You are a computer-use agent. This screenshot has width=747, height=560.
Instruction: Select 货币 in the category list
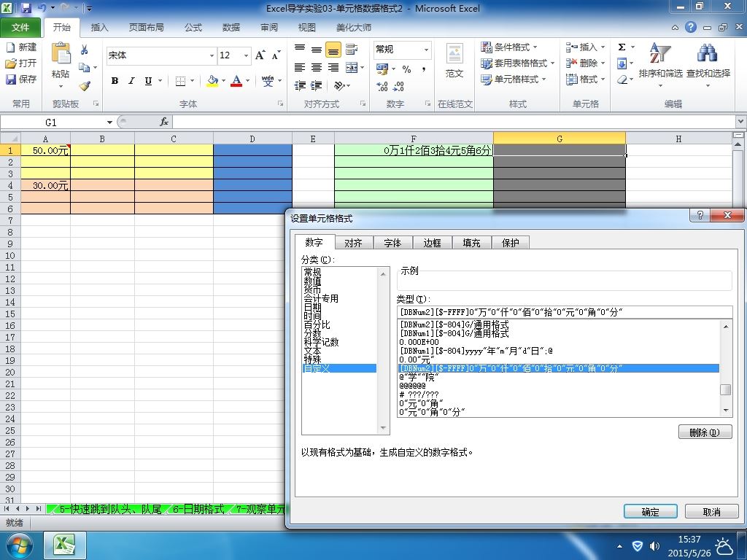[312, 289]
